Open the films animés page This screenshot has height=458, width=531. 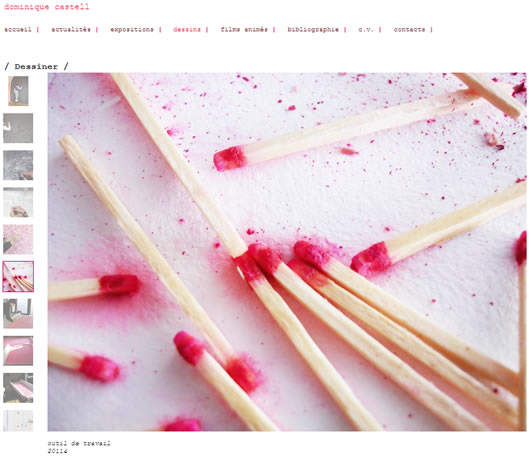(x=244, y=30)
